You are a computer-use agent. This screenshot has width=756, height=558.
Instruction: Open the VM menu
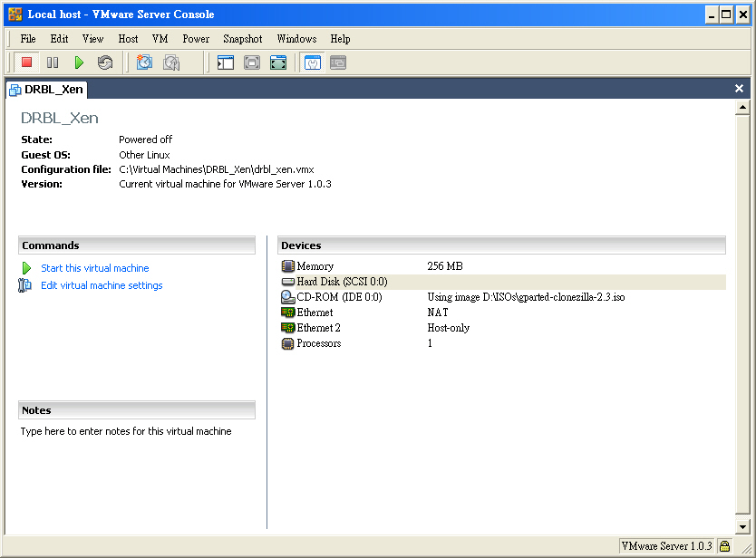(x=160, y=39)
